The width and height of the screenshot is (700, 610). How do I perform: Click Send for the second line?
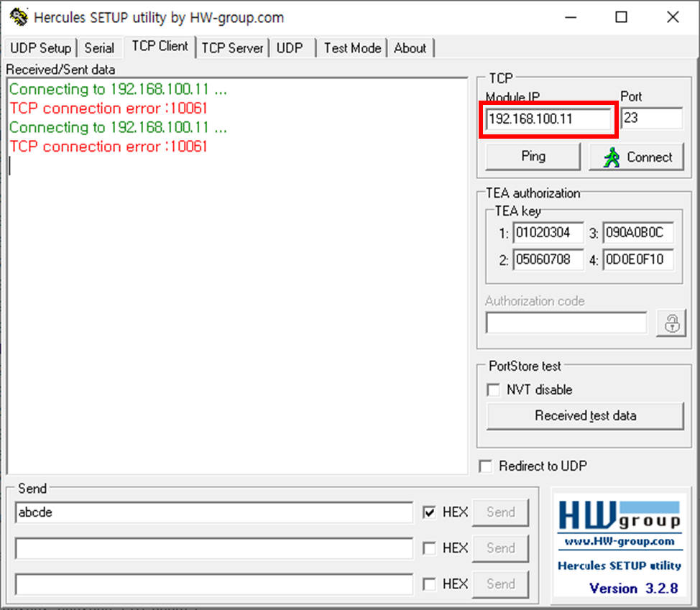point(500,548)
